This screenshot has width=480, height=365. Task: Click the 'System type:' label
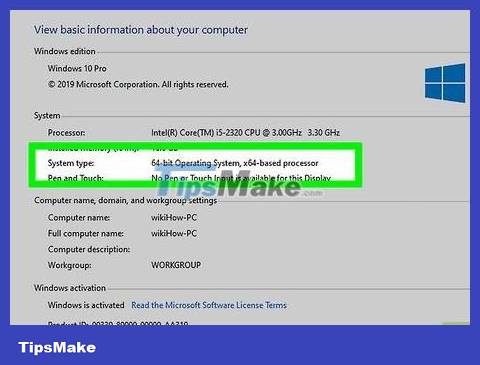[x=71, y=163]
